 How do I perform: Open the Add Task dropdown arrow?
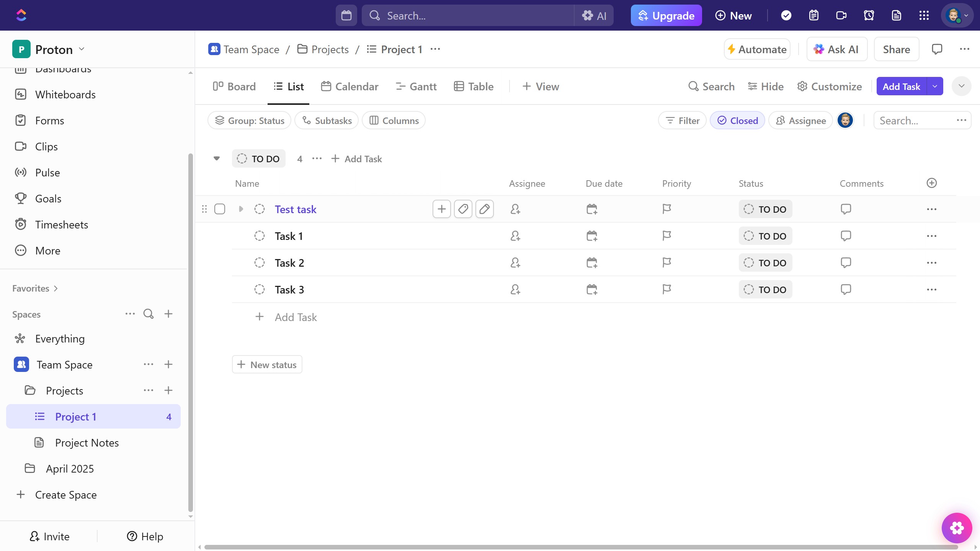pos(935,86)
